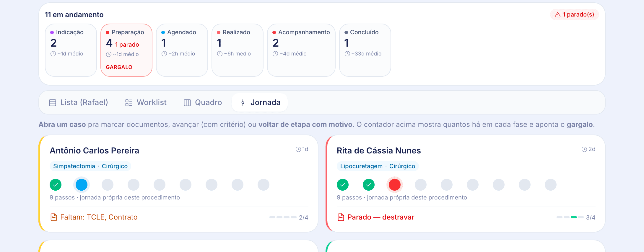Filter by the Agendado stage card
The width and height of the screenshot is (644, 252).
pyautogui.click(x=182, y=50)
